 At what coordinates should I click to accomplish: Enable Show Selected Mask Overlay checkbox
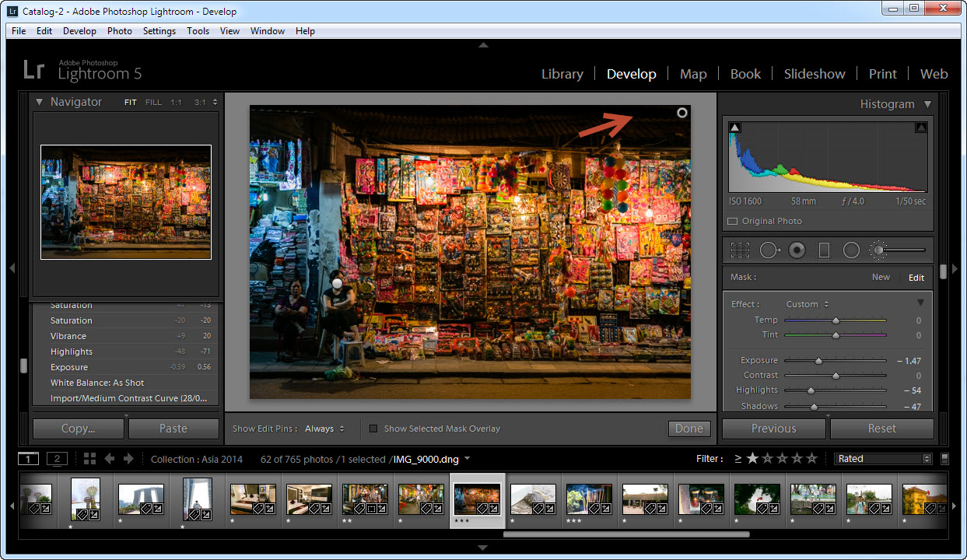click(373, 429)
